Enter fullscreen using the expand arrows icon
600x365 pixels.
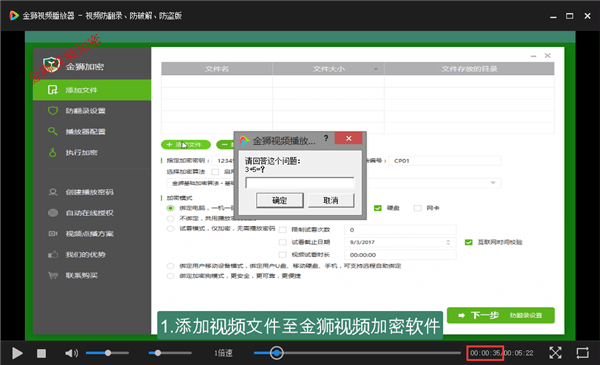coord(555,353)
